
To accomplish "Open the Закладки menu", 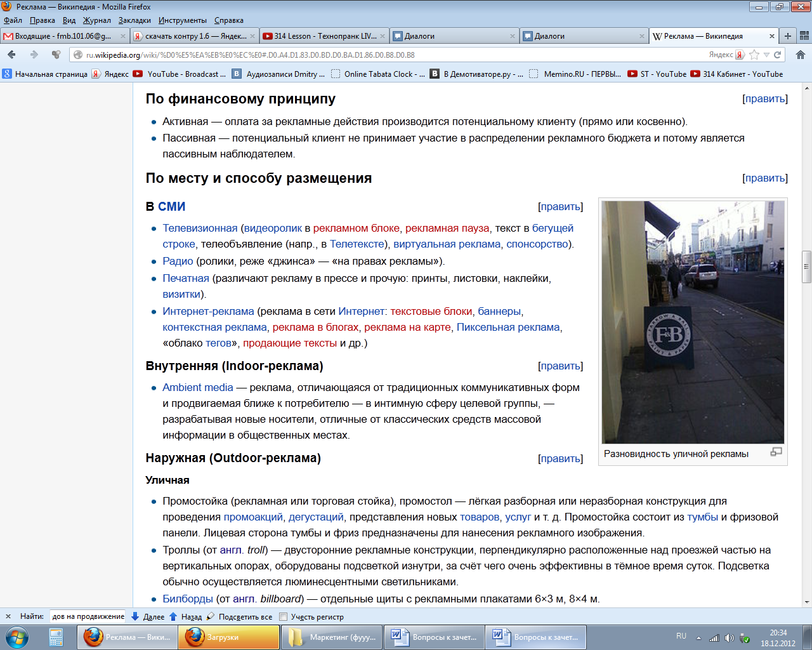I will (x=134, y=20).
